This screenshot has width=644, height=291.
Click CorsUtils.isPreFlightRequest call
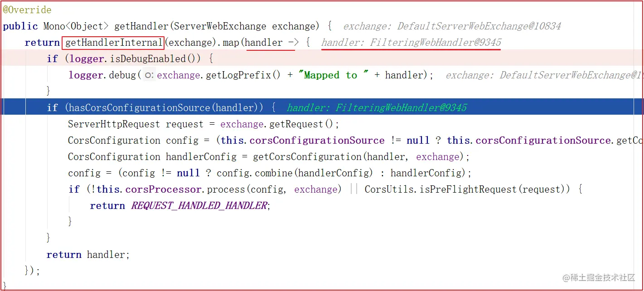[x=441, y=189]
